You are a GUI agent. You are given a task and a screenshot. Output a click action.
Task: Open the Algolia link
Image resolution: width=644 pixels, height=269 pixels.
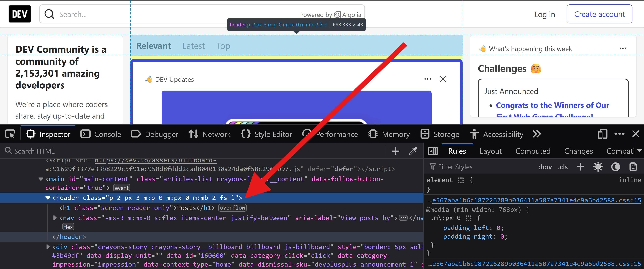pyautogui.click(x=348, y=15)
